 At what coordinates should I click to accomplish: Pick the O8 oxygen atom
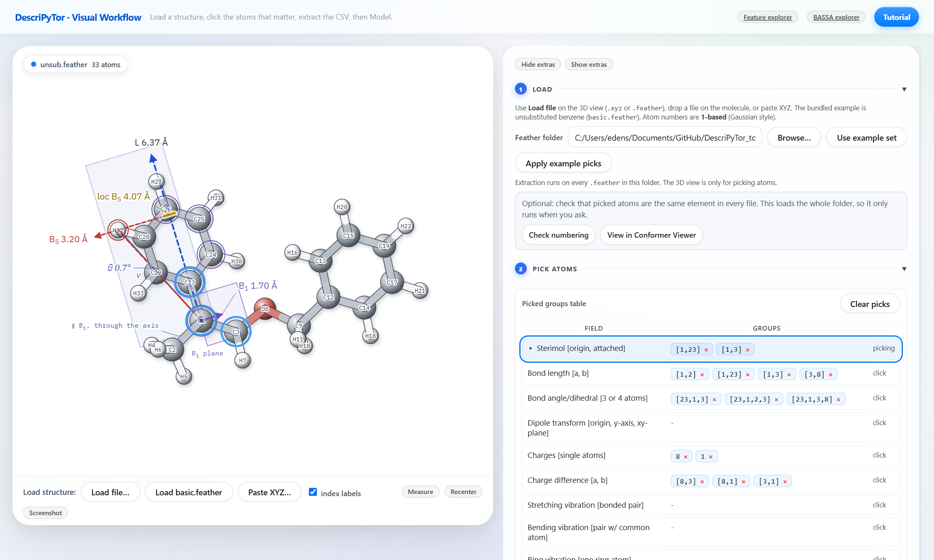[x=265, y=309]
